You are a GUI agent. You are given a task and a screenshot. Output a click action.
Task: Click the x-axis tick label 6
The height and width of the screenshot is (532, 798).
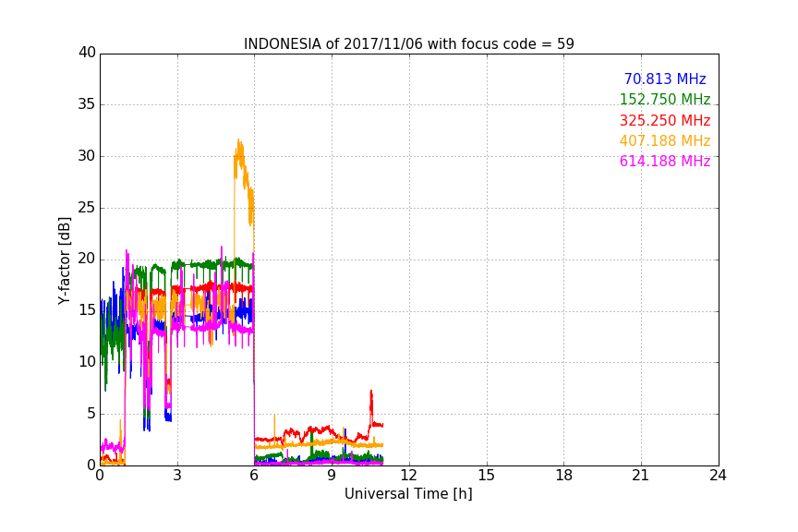pyautogui.click(x=255, y=476)
